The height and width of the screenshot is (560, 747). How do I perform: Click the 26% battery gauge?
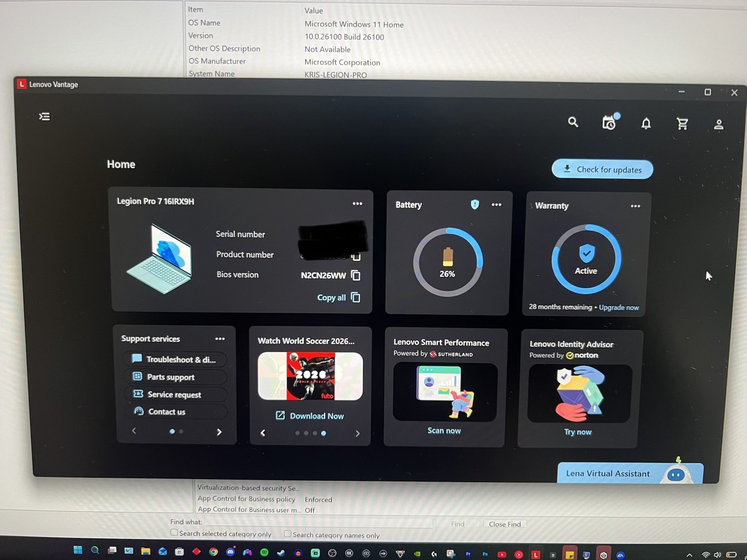coord(448,262)
